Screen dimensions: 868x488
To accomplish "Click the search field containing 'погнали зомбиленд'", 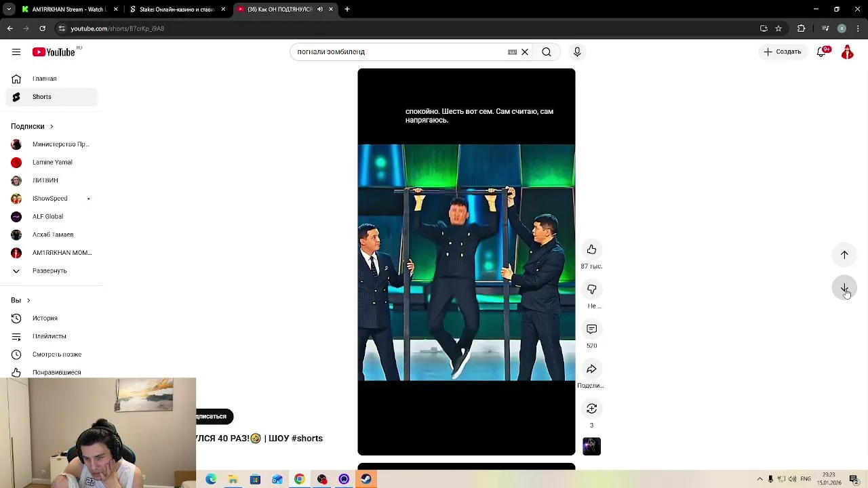I will (x=400, y=52).
